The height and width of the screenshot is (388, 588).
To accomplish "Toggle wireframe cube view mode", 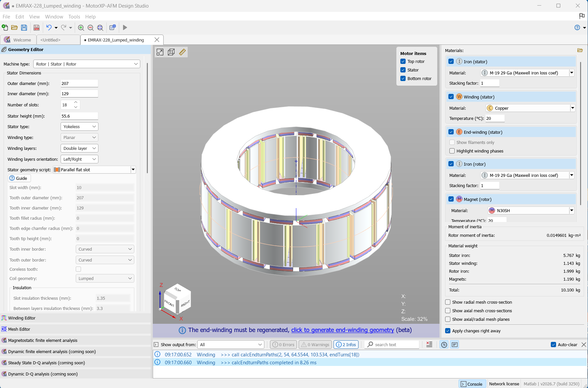I will pos(171,52).
